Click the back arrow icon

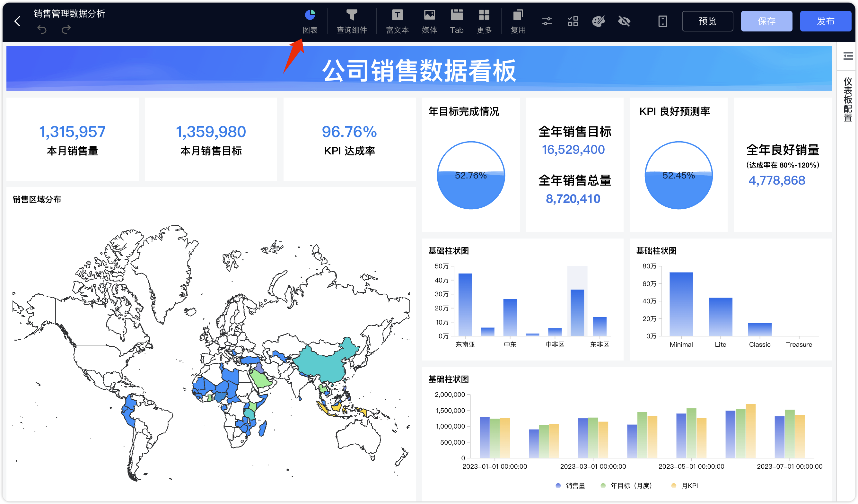[17, 21]
